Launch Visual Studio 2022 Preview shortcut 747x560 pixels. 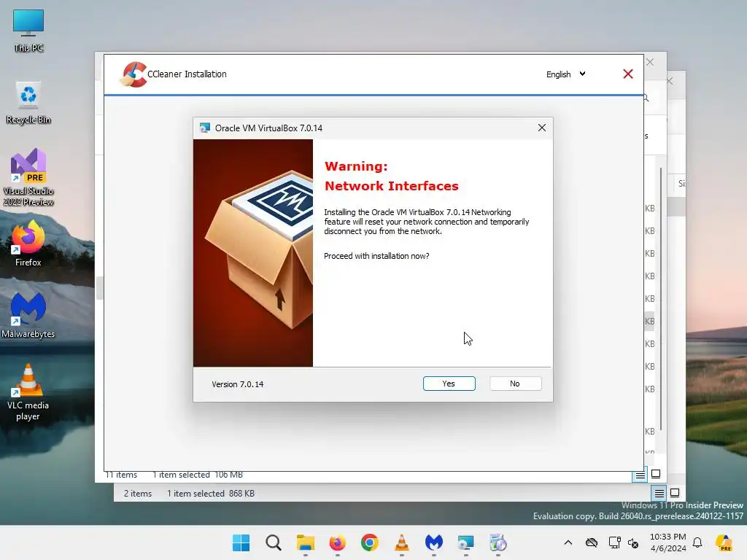tap(28, 177)
